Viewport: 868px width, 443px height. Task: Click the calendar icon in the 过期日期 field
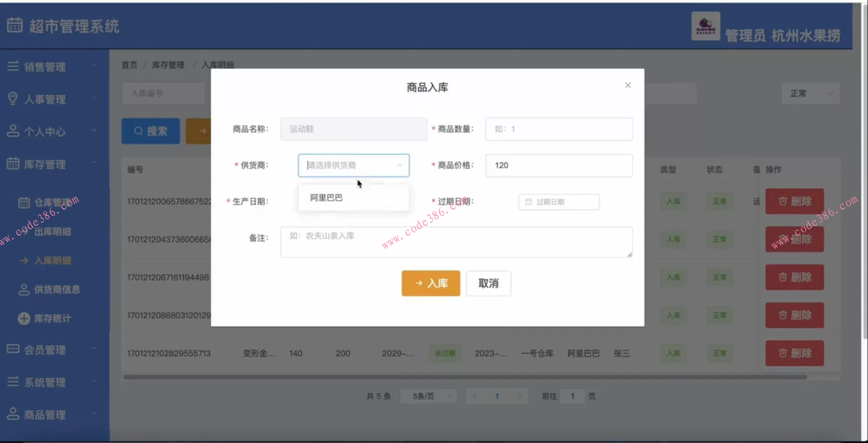click(528, 202)
